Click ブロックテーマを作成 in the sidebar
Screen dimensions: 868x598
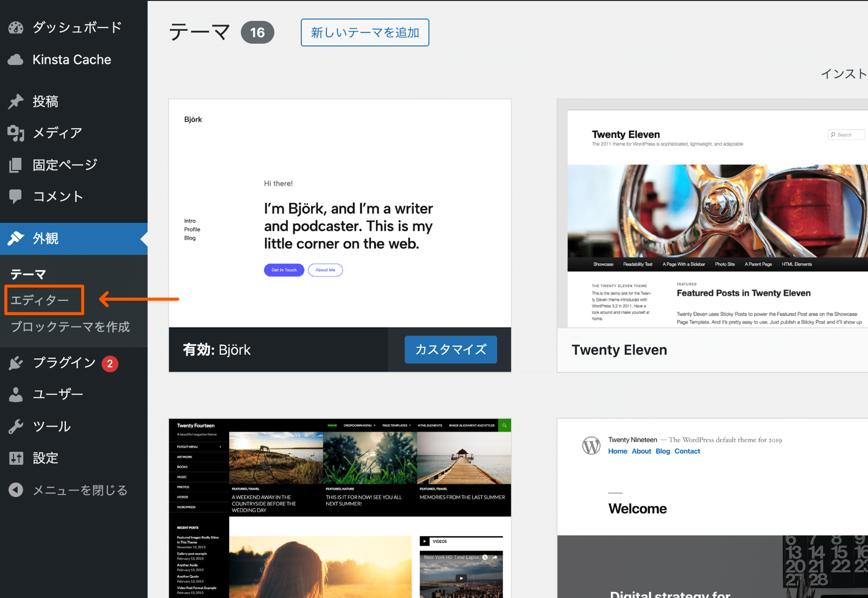pyautogui.click(x=70, y=327)
